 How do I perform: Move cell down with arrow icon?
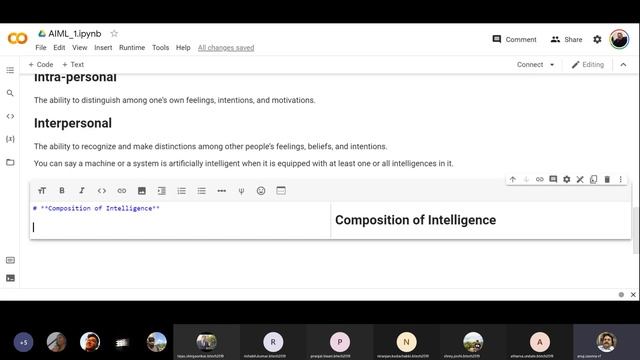click(x=526, y=179)
